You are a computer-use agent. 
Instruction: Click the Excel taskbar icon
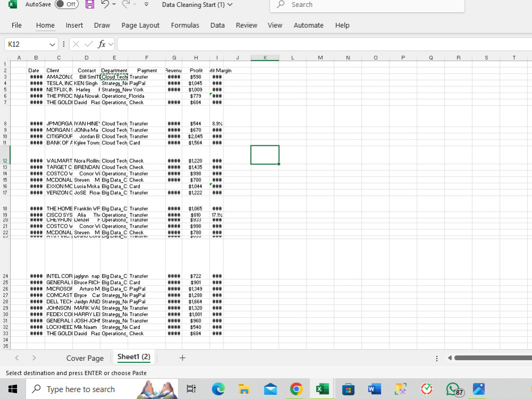coord(322,389)
